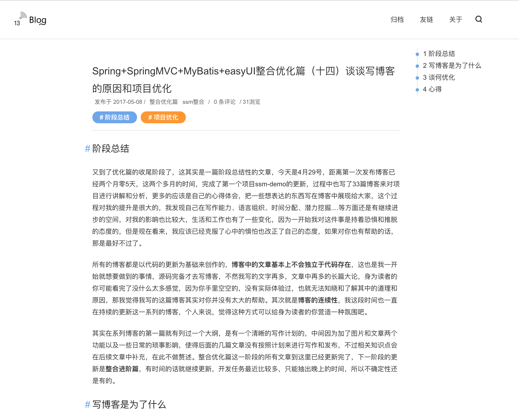519x420 pixels.
Task: Jump to the 0 条评论 comments link
Action: (x=224, y=102)
